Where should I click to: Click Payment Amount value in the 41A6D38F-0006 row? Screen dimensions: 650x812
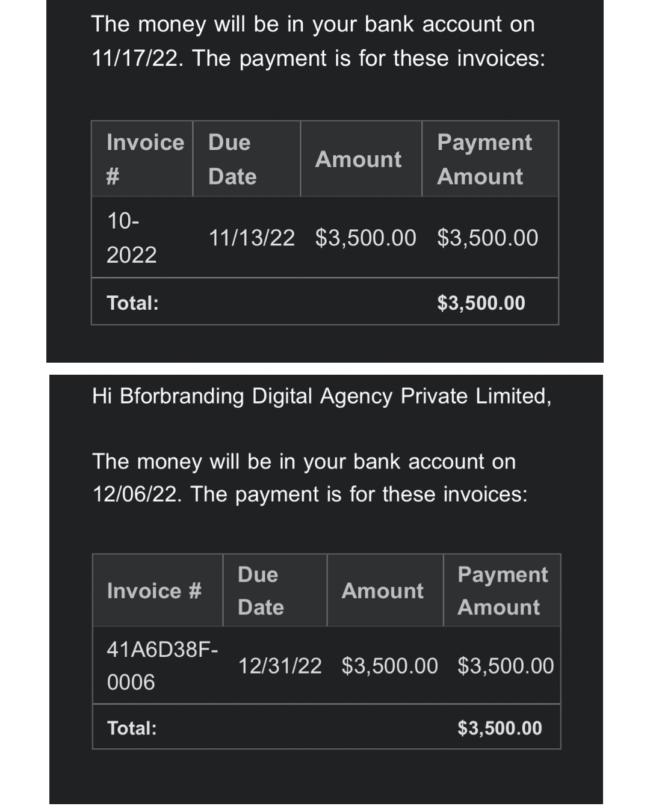tap(506, 666)
